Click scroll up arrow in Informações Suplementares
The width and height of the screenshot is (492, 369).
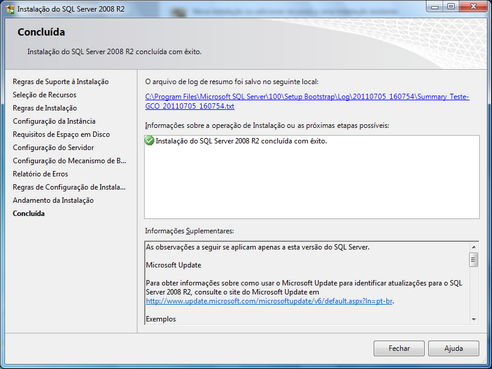[474, 247]
